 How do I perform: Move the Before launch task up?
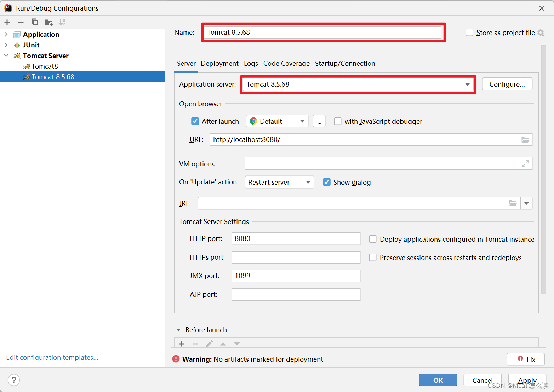[223, 344]
